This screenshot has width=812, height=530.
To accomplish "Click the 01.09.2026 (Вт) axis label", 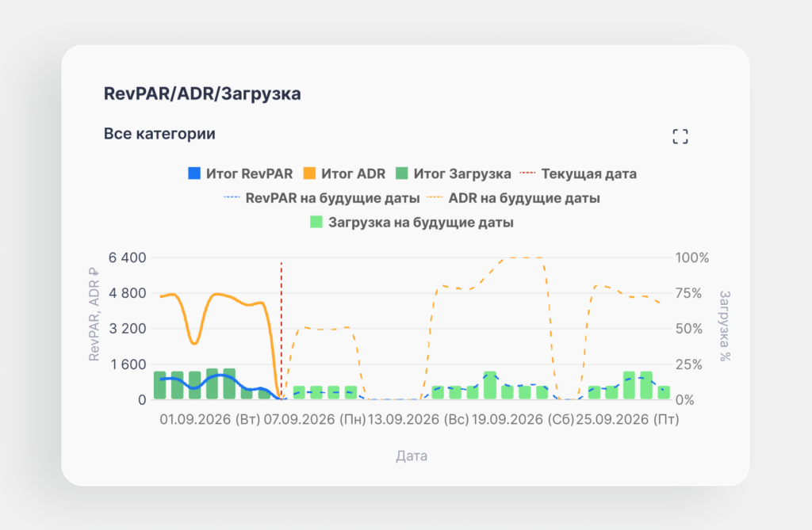I will tap(209, 419).
